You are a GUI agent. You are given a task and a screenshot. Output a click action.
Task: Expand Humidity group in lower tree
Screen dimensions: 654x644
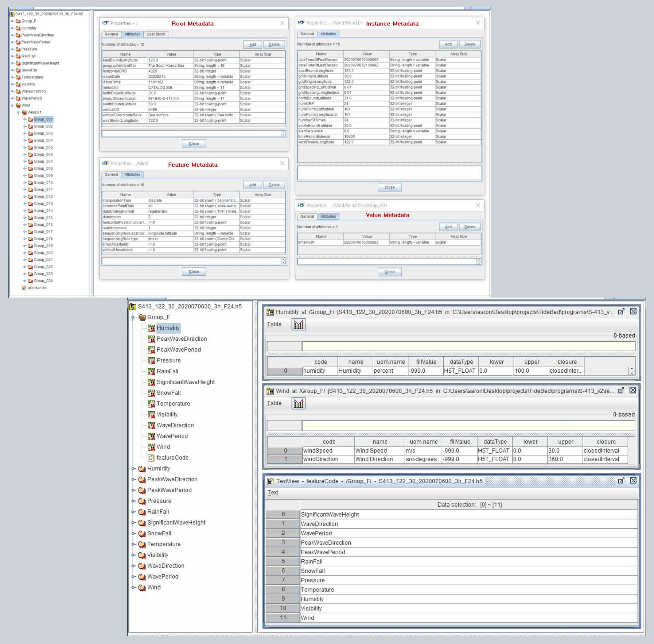tap(133, 469)
